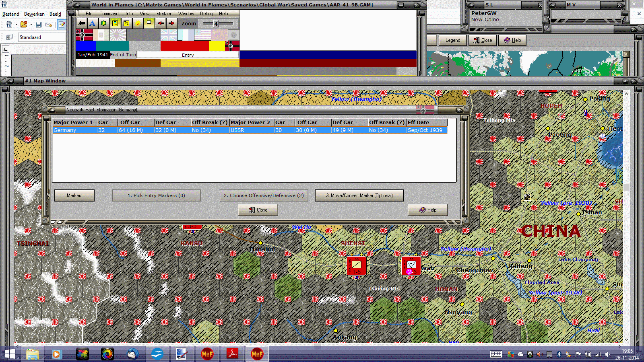
Task: Click the Help button above the minimap
Action: click(512, 40)
